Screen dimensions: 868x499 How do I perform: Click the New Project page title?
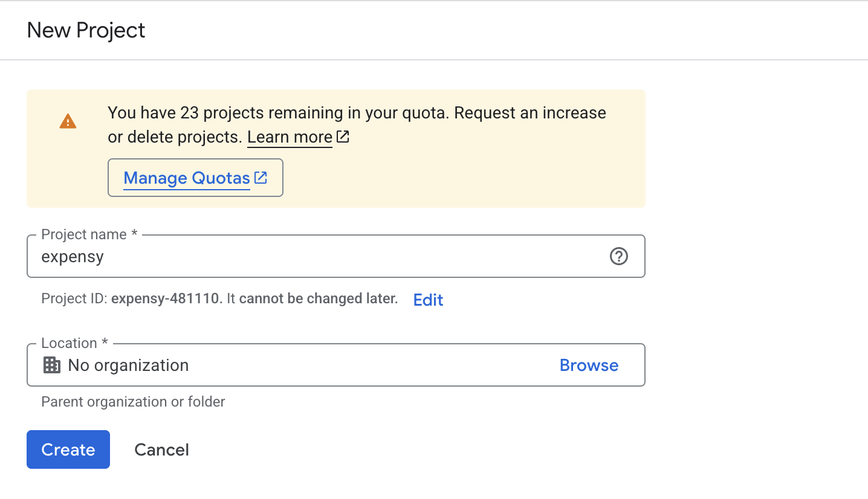86,30
